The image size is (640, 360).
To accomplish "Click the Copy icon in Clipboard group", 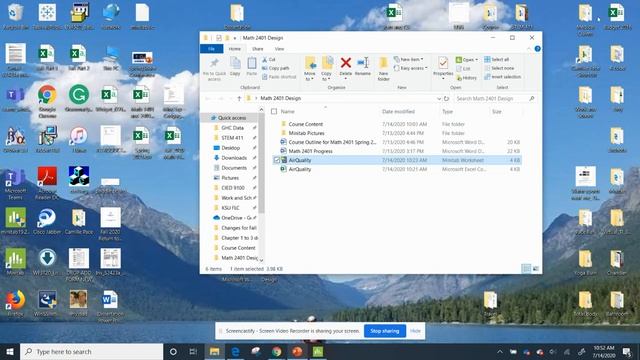I will (x=235, y=67).
